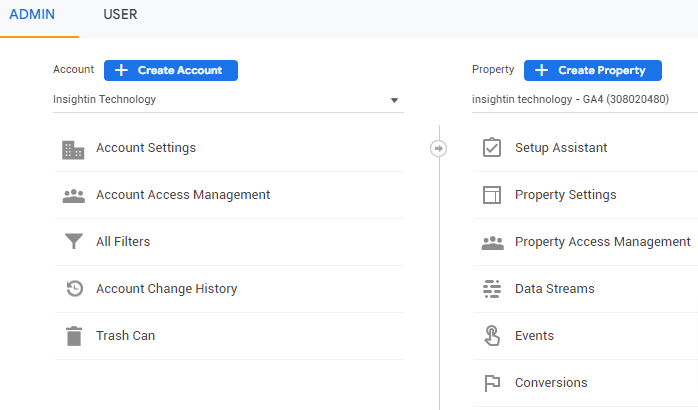Open the Data Streams link

(554, 289)
